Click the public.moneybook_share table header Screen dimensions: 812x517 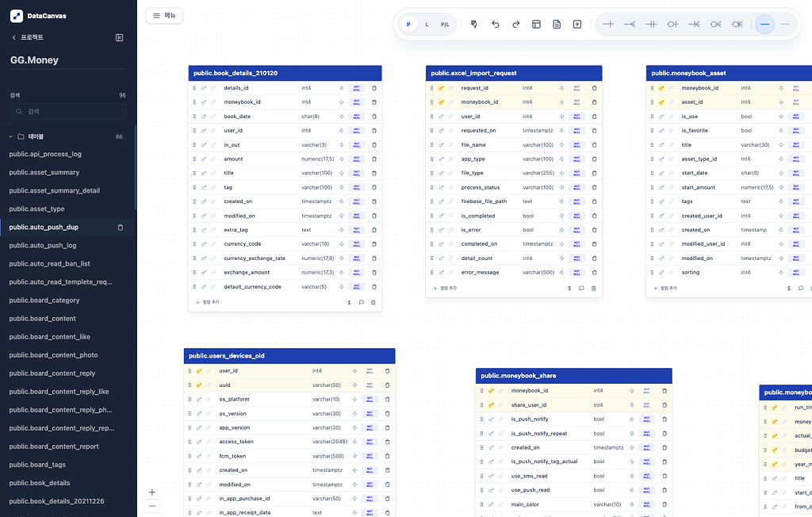[x=574, y=376]
